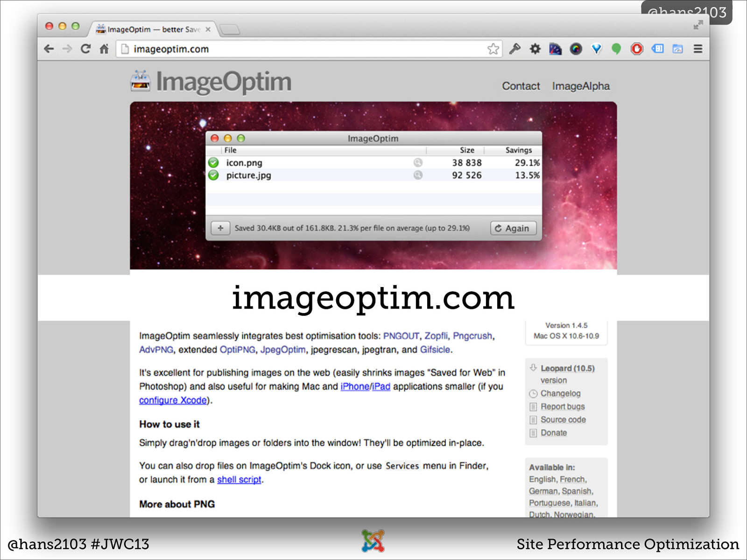The image size is (747, 560).
Task: Click the key-shaped extension icon
Action: [x=515, y=49]
